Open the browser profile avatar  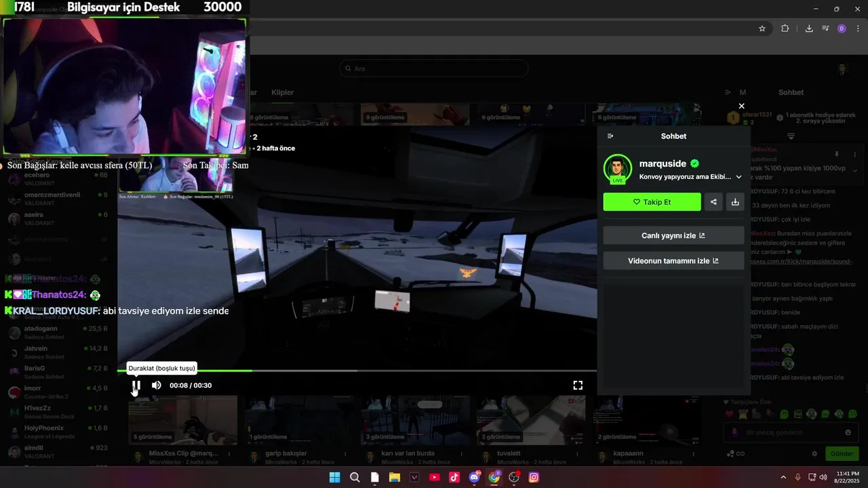[x=842, y=28]
